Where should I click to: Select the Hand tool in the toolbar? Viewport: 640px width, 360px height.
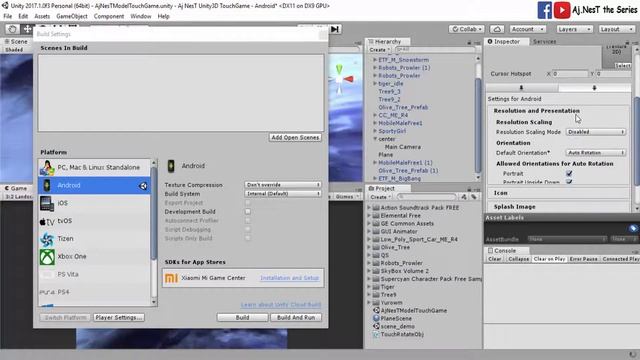pos(12,29)
